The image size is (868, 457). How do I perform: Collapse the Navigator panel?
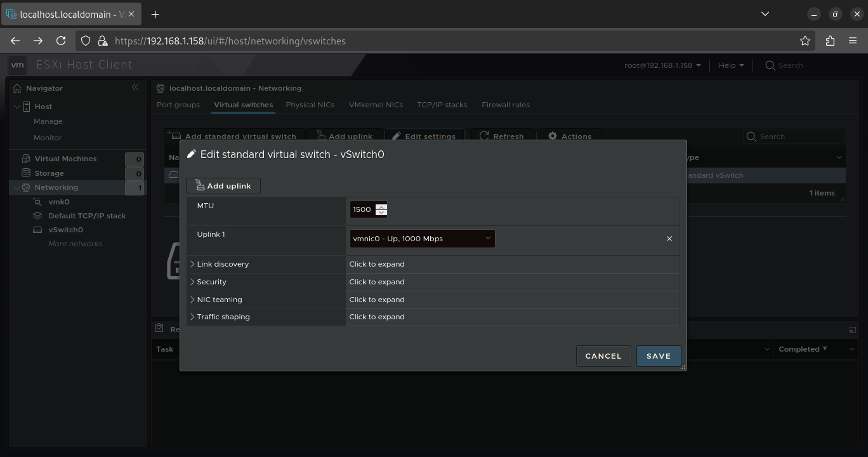[135, 88]
